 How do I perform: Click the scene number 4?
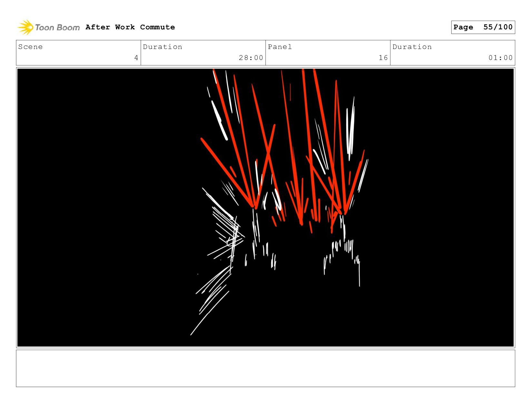click(x=136, y=58)
